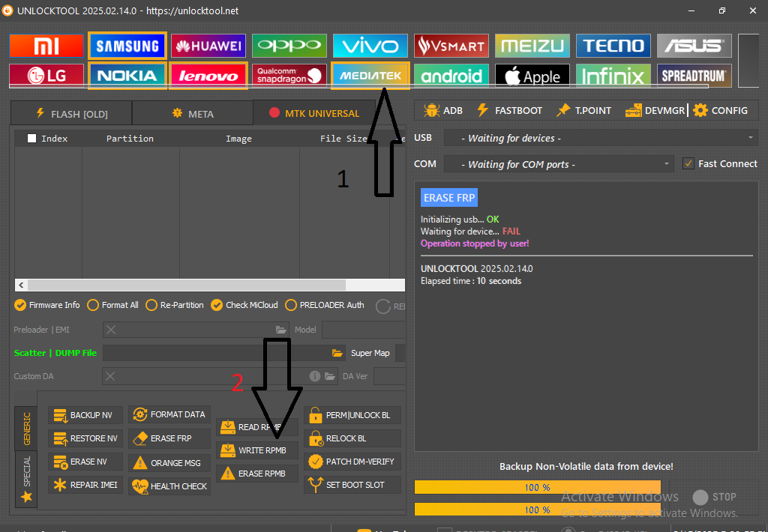
Task: Switch to the META tab
Action: tap(193, 114)
